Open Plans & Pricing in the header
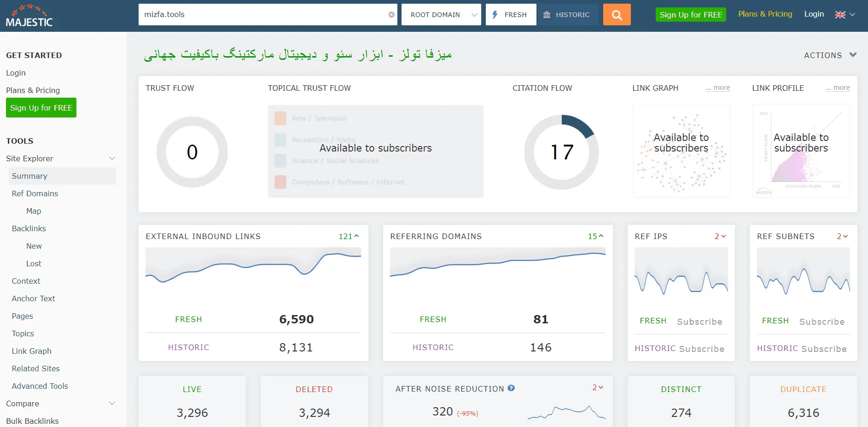This screenshot has width=868, height=427. click(765, 14)
